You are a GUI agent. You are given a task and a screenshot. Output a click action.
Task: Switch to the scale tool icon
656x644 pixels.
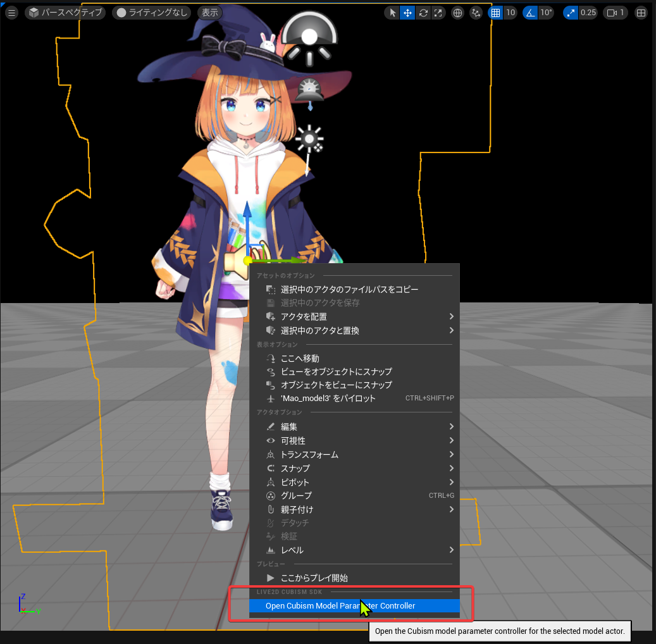[x=438, y=13]
